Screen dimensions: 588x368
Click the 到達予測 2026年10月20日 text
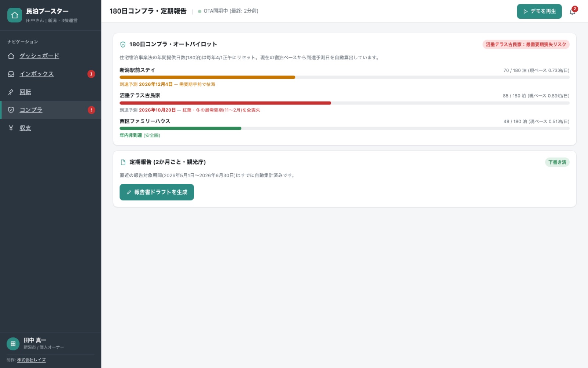(147, 110)
